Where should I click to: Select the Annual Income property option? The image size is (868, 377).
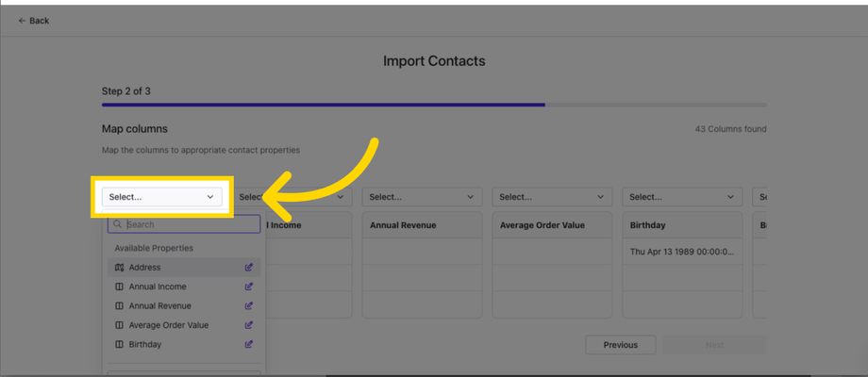[158, 287]
